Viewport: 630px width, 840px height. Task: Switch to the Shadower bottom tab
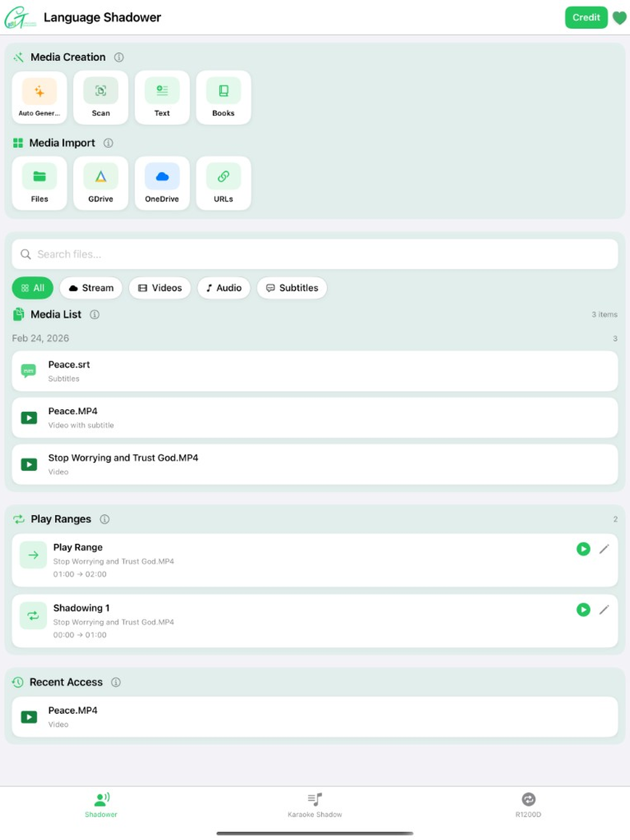[x=101, y=805]
